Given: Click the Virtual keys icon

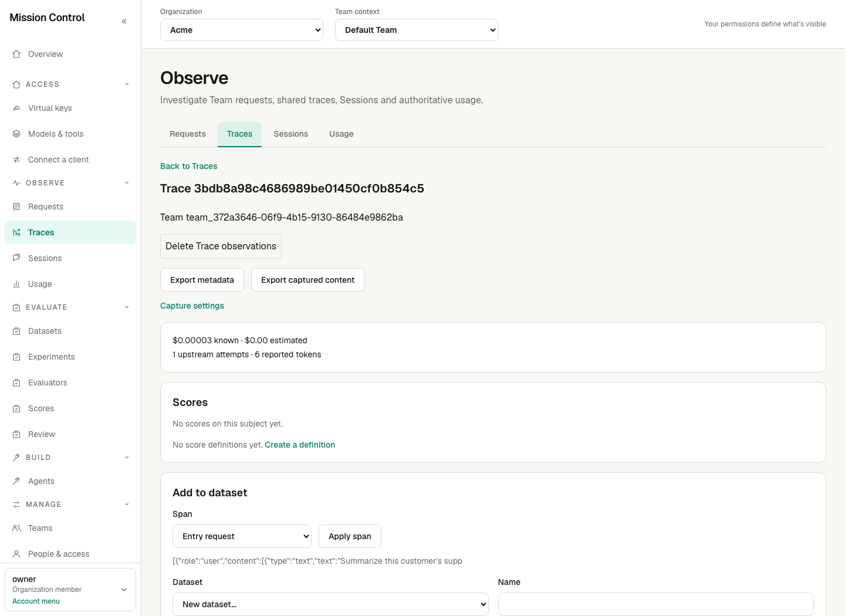Looking at the screenshot, I should pos(16,108).
